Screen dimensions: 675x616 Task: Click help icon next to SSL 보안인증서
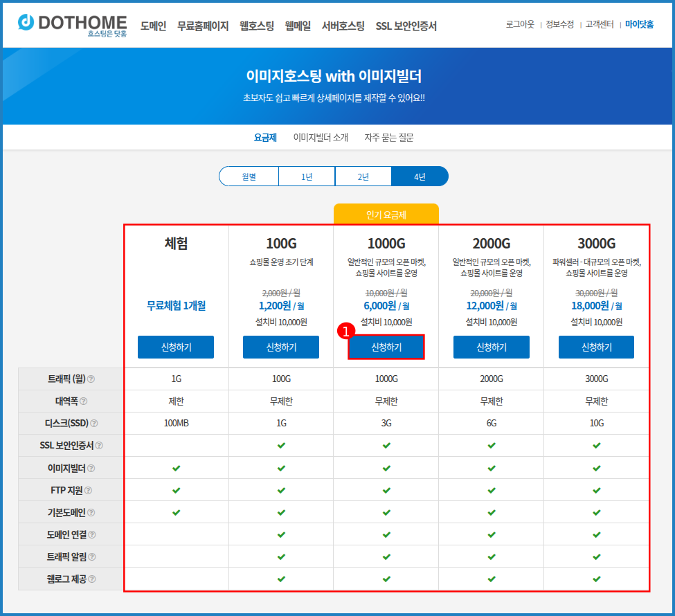[x=98, y=446]
